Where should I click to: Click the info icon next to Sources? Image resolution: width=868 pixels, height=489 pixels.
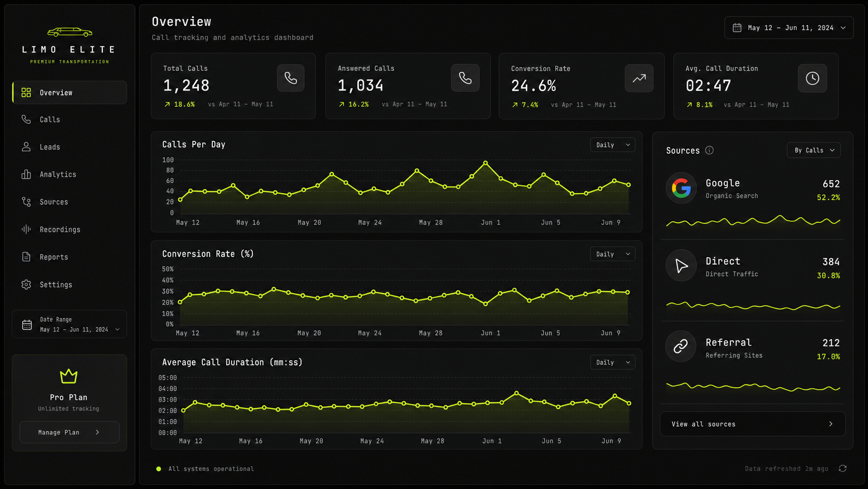click(x=709, y=150)
